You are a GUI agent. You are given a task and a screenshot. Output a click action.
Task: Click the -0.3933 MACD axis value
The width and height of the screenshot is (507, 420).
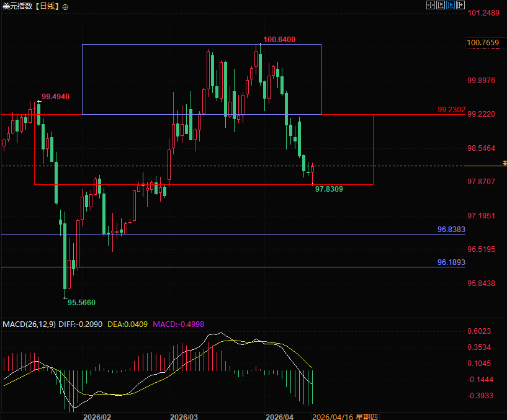(480, 396)
